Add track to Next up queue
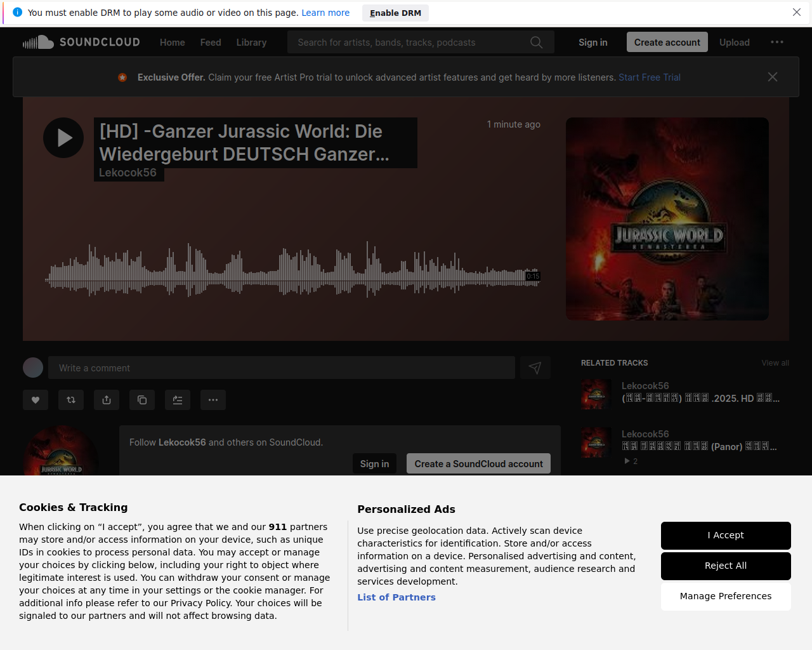Image resolution: width=812 pixels, height=650 pixels. (178, 400)
